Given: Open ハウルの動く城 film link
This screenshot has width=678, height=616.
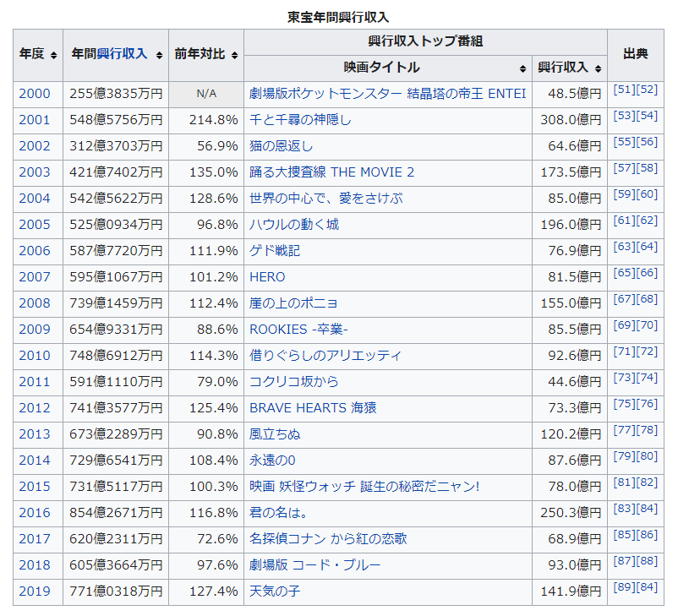Looking at the screenshot, I should tap(294, 225).
